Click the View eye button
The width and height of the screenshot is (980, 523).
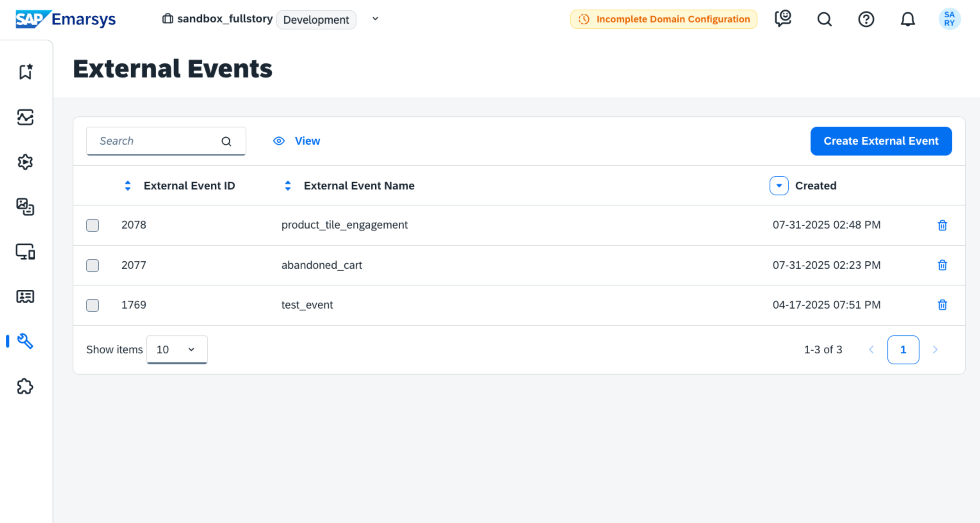coord(297,141)
